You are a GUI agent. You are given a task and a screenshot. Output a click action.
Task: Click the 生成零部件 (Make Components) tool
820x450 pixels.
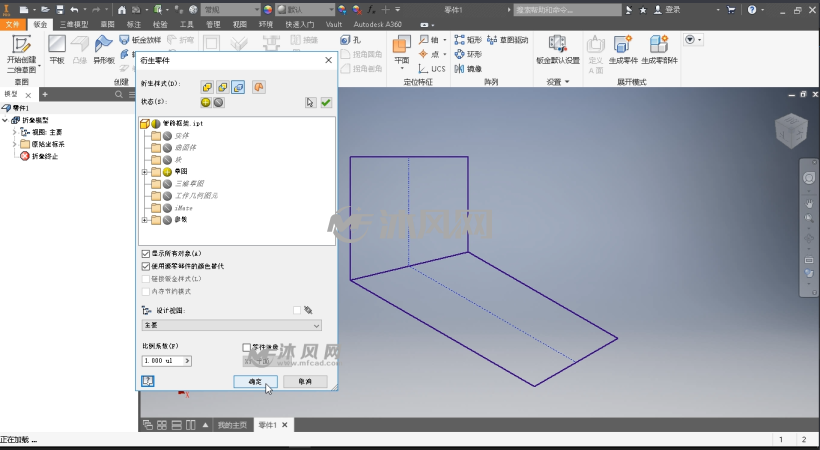[x=659, y=50]
